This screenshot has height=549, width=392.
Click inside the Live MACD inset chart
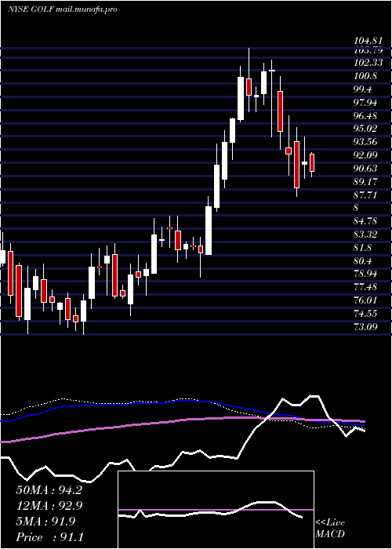[x=216, y=510]
